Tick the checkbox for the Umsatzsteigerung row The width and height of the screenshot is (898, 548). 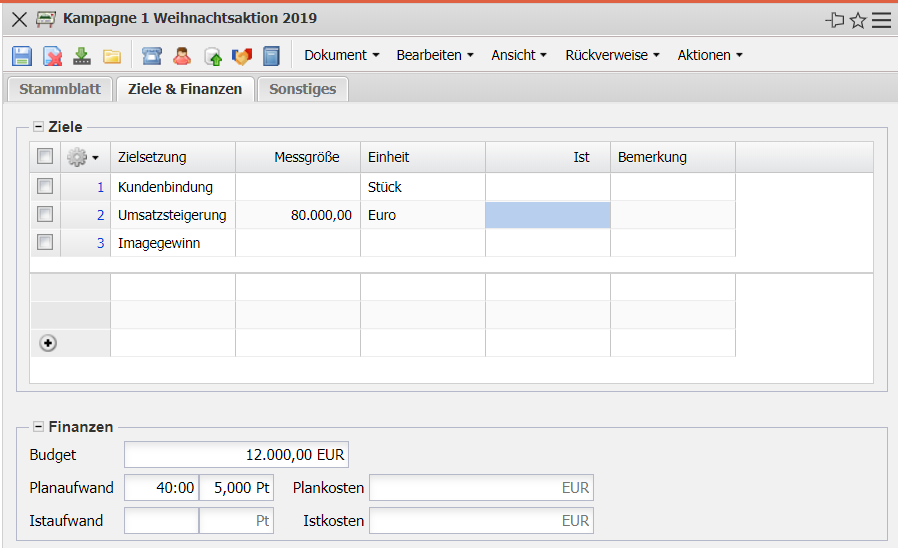pyautogui.click(x=44, y=214)
